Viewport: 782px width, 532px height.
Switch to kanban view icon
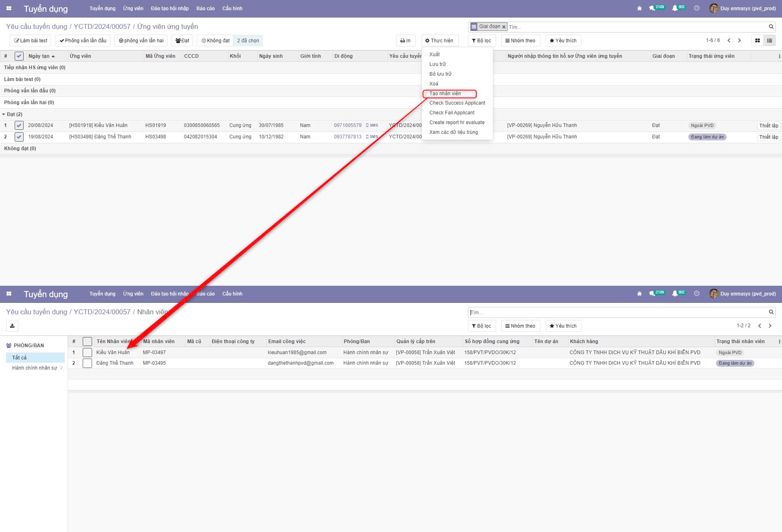coord(758,41)
